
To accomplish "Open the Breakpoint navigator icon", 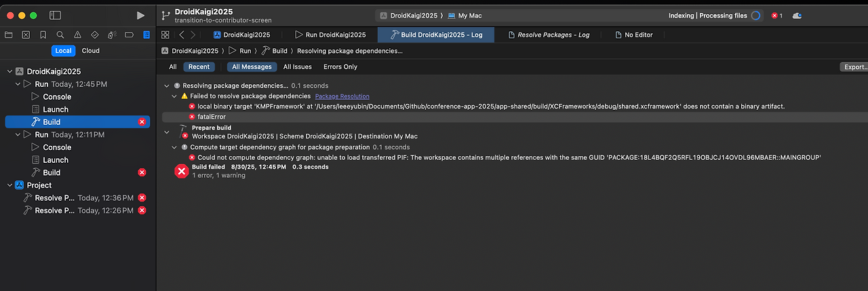I will [129, 34].
